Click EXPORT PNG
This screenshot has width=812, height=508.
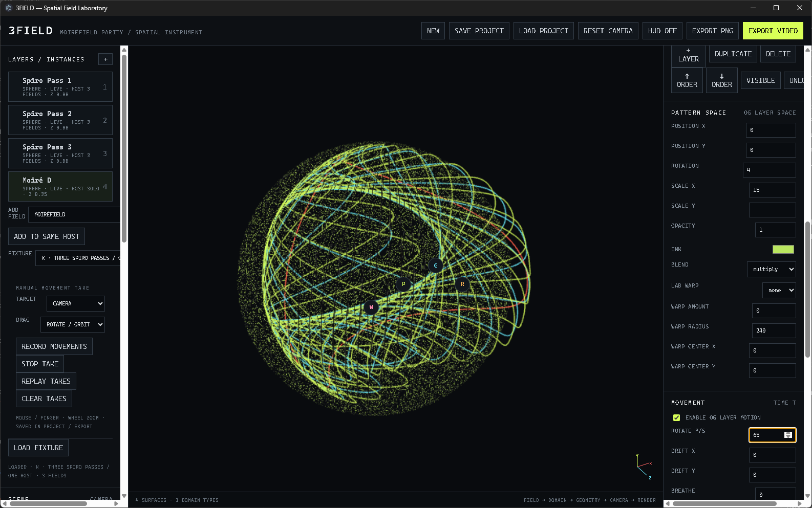(712, 31)
